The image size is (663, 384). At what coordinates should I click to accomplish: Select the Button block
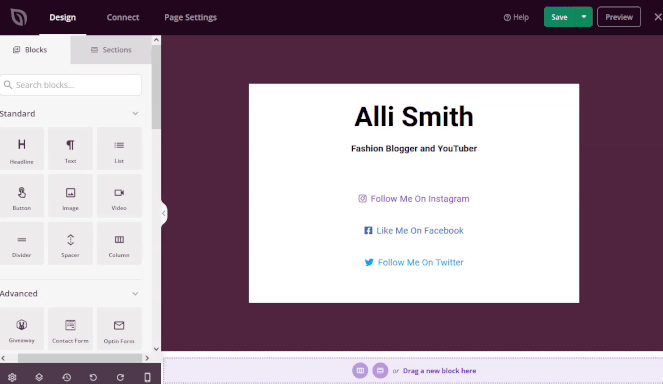click(x=22, y=196)
